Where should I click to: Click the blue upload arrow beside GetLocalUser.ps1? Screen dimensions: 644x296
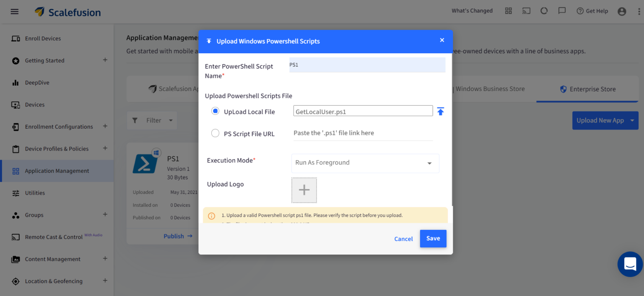(440, 111)
